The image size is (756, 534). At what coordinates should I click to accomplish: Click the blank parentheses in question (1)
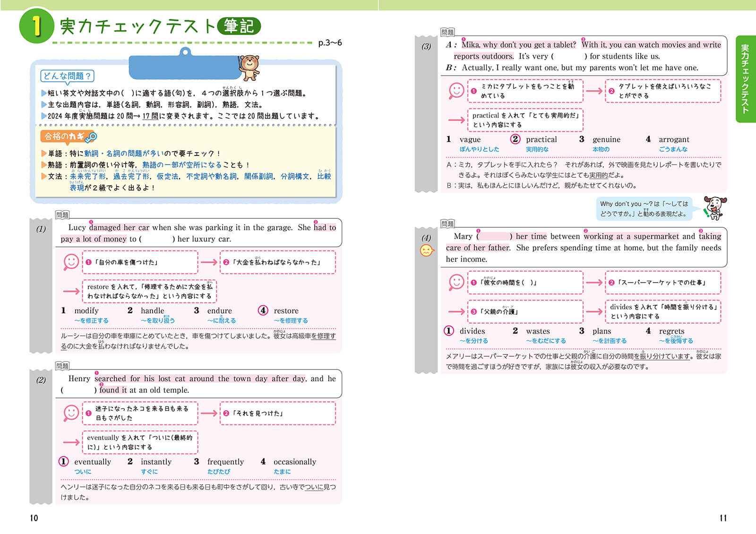(157, 239)
